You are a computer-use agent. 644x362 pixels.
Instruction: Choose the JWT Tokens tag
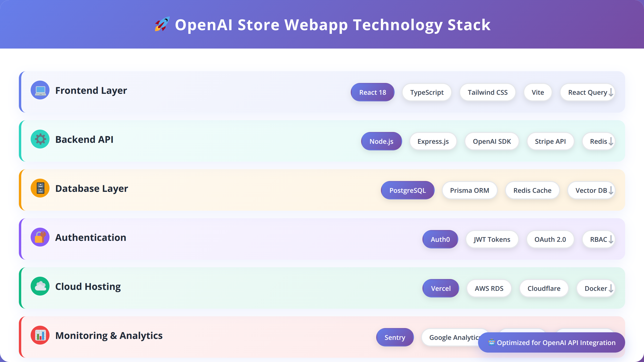coord(492,239)
